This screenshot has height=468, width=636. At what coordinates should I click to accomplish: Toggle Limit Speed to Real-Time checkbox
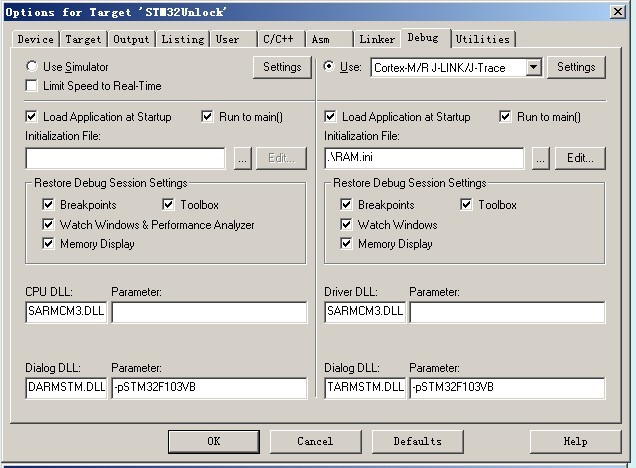(31, 86)
